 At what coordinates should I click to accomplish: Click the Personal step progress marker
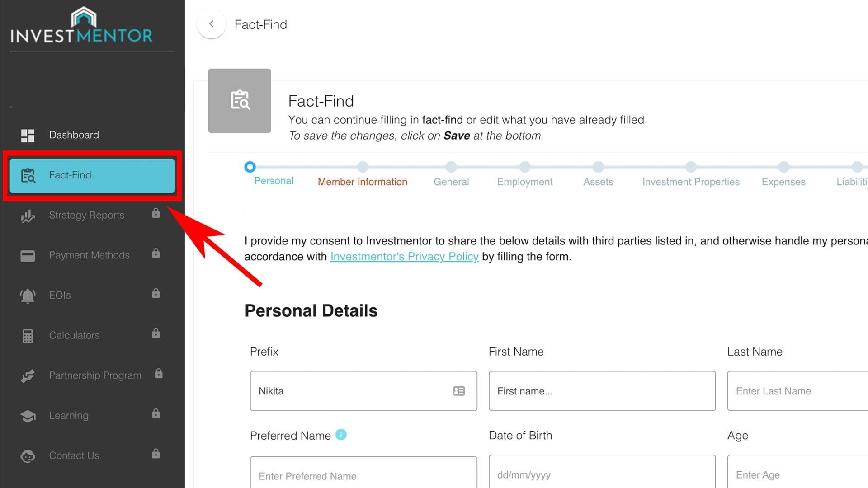[250, 167]
